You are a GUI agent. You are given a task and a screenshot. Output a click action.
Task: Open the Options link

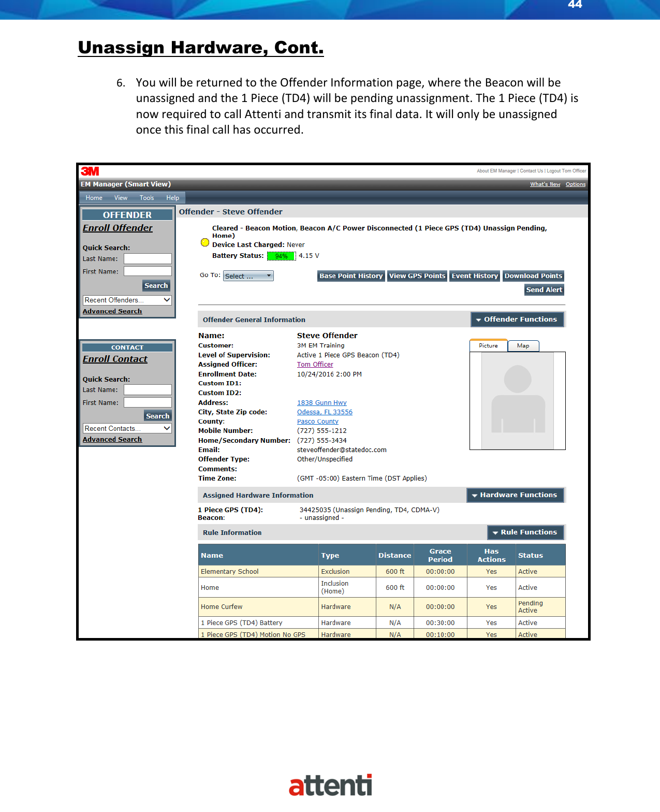click(x=576, y=184)
